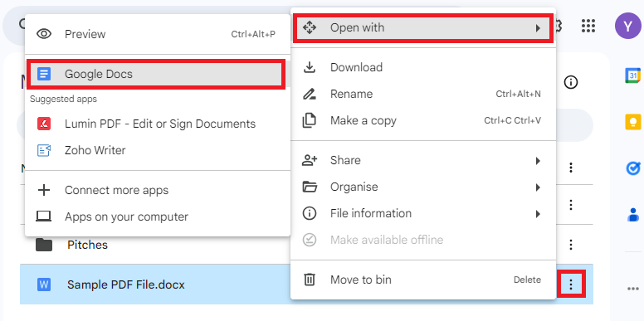The image size is (644, 321).
Task: Click the download arrow icon
Action: point(310,67)
